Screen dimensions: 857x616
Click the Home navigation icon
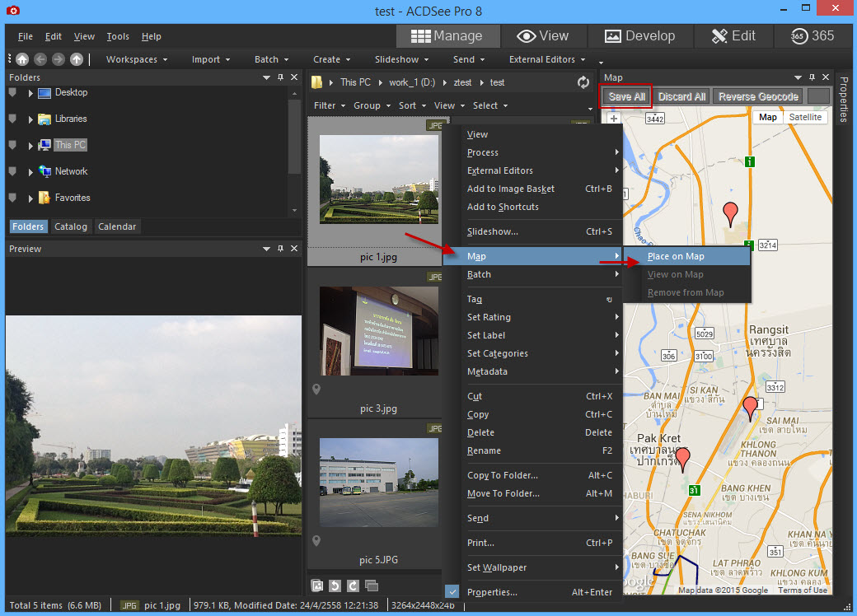pyautogui.click(x=22, y=59)
